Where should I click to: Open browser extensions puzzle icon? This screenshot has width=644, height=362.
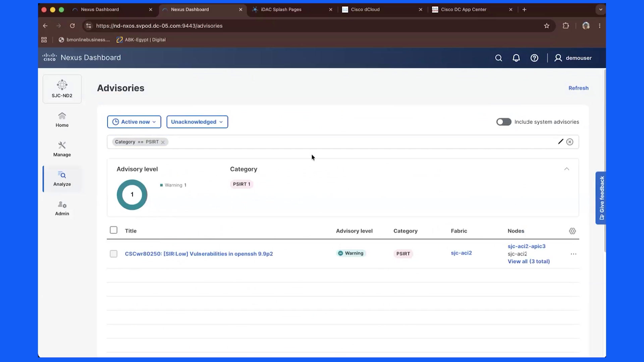coord(566,26)
